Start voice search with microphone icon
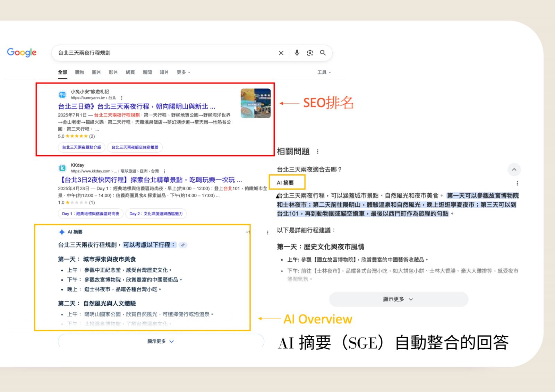 pyautogui.click(x=297, y=53)
